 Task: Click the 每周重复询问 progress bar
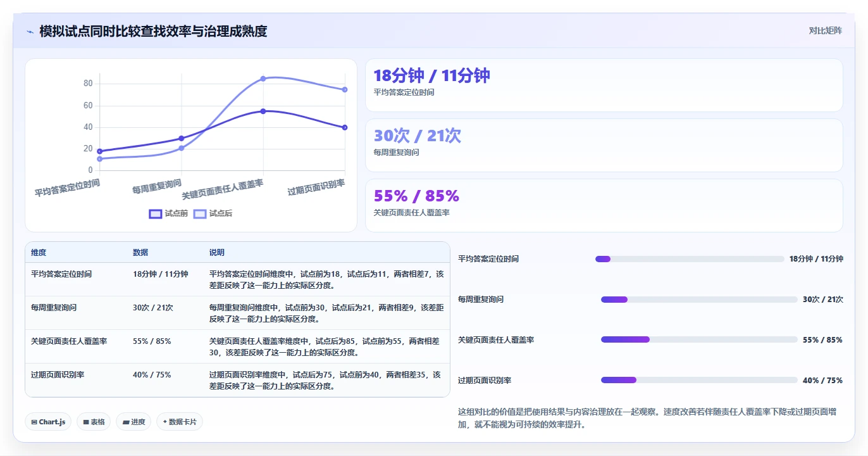point(699,300)
